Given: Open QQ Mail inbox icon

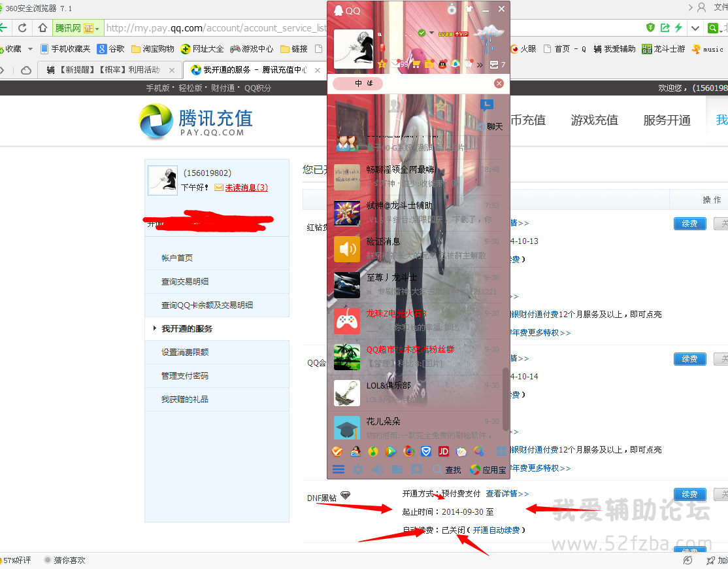Looking at the screenshot, I should click(396, 64).
